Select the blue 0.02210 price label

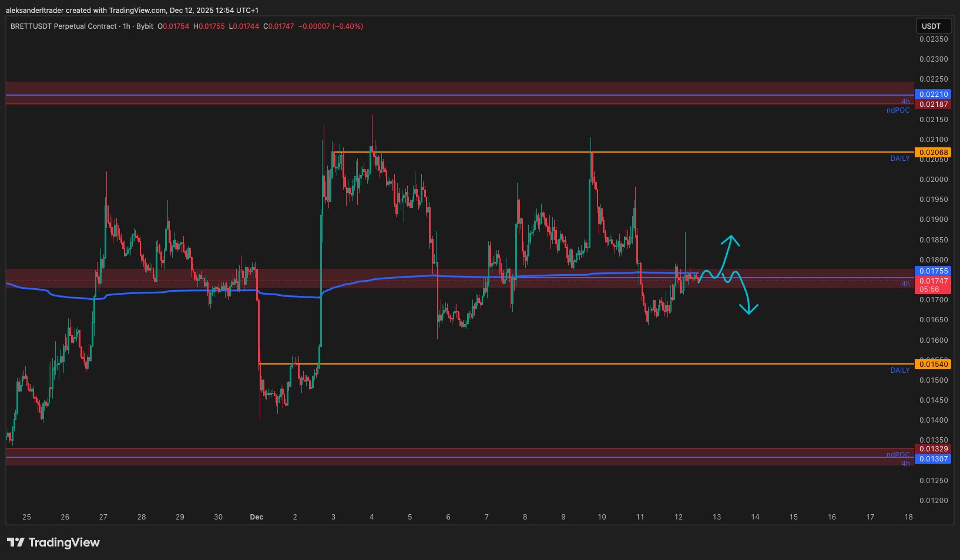[x=933, y=95]
